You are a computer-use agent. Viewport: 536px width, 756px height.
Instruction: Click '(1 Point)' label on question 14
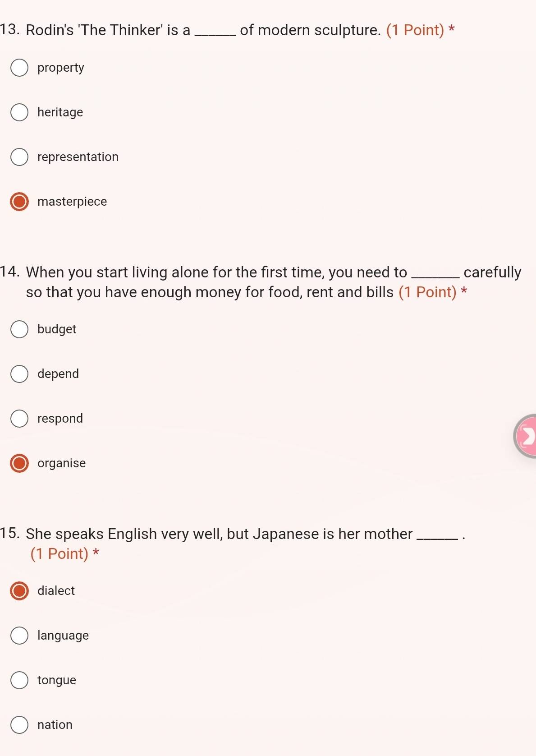click(x=427, y=292)
